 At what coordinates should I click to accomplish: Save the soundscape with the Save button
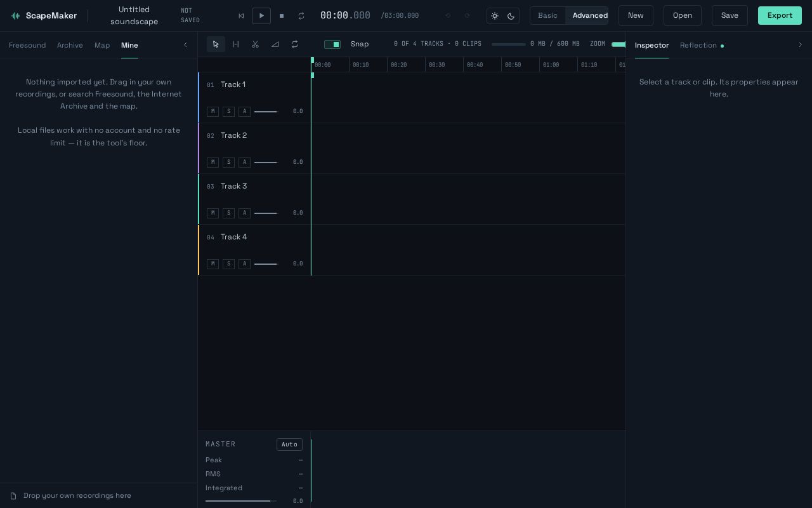[x=730, y=16]
